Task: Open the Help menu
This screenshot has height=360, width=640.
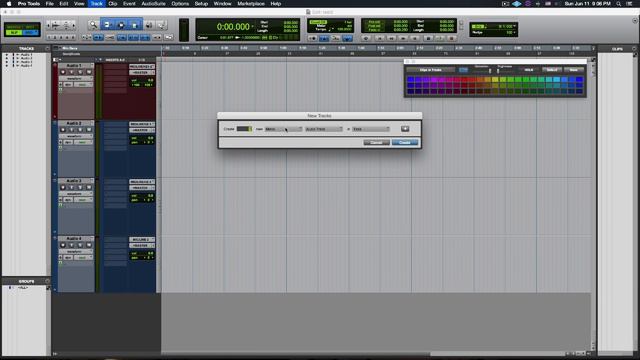Action: [276, 4]
